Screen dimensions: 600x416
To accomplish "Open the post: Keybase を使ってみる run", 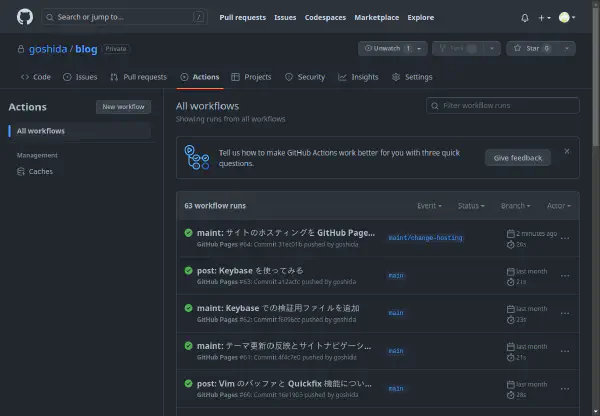I will click(250, 271).
